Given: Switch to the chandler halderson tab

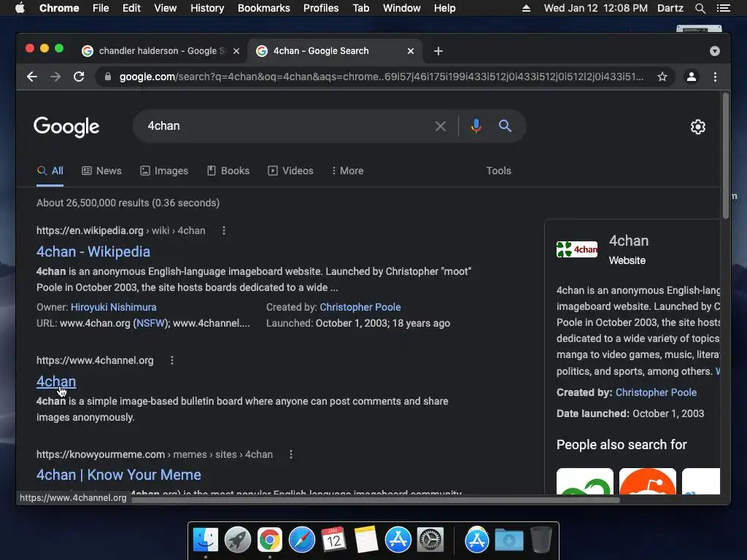Looking at the screenshot, I should click(x=160, y=51).
